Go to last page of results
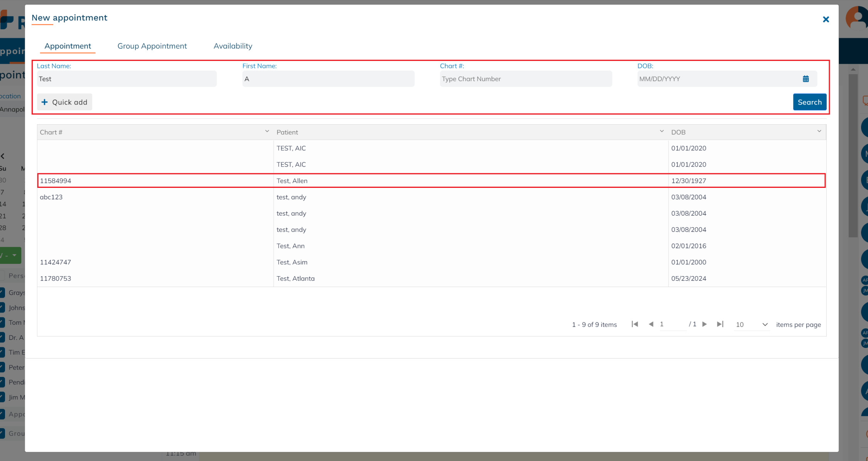 click(720, 324)
